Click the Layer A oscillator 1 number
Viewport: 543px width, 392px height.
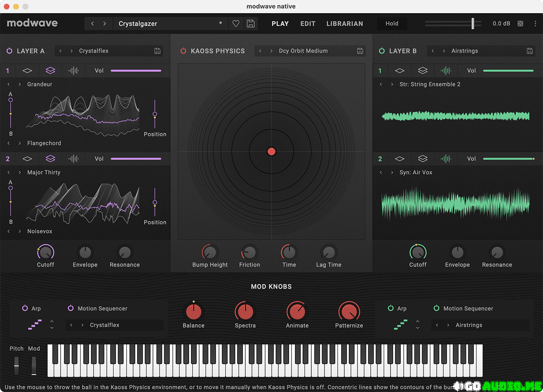tap(8, 71)
